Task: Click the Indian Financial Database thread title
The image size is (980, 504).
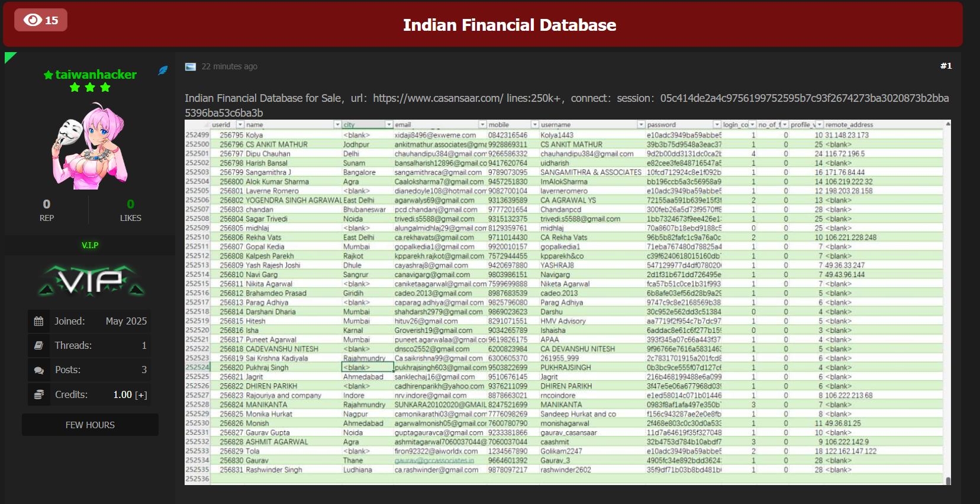Action: (x=510, y=25)
